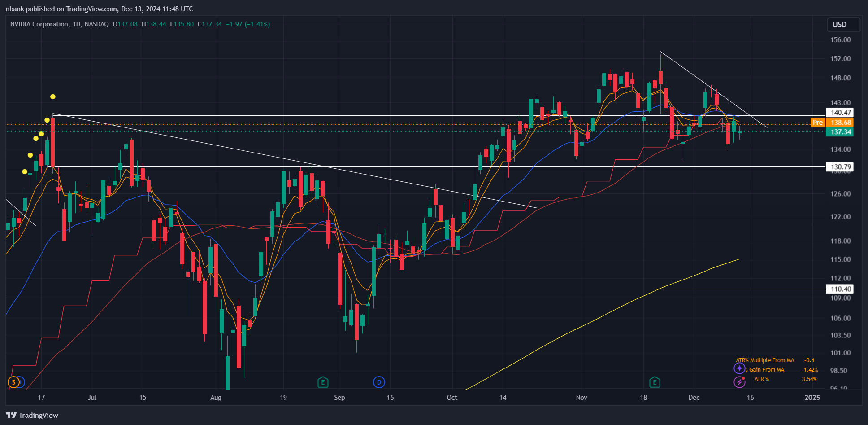Click the ATR % label

click(x=762, y=379)
